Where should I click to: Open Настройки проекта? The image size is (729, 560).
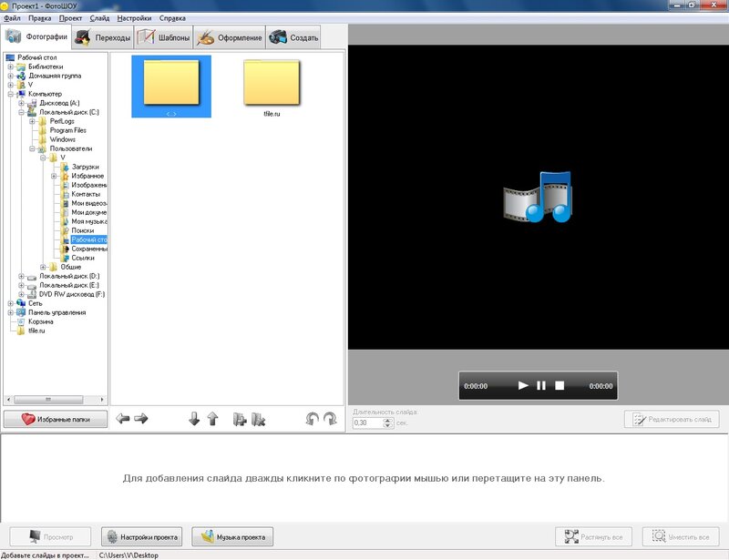click(142, 536)
